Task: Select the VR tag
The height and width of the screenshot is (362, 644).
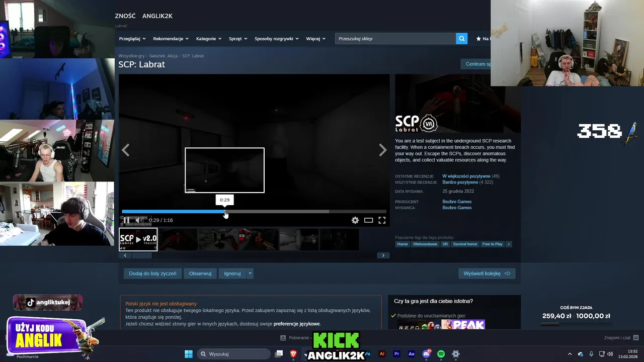Action: coord(445,244)
